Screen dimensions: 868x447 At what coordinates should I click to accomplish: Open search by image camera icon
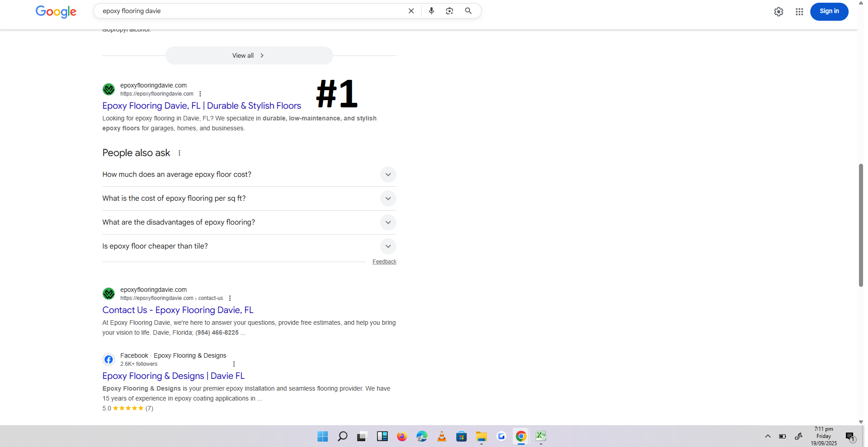[450, 11]
